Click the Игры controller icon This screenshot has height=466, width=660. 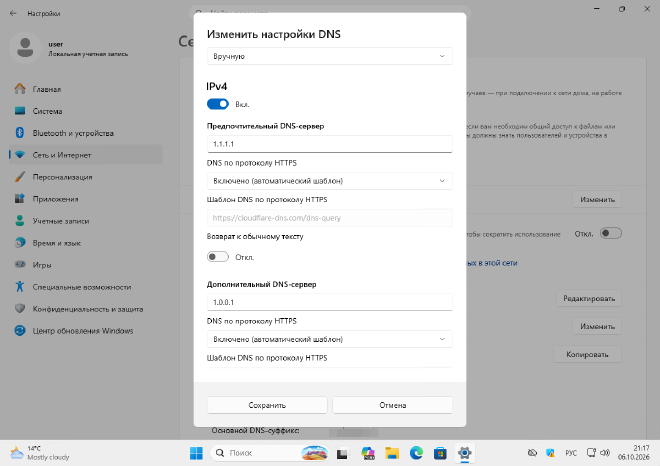pyautogui.click(x=20, y=265)
